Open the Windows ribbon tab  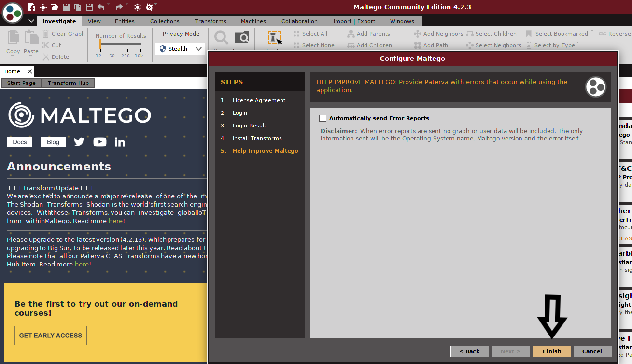click(x=402, y=21)
